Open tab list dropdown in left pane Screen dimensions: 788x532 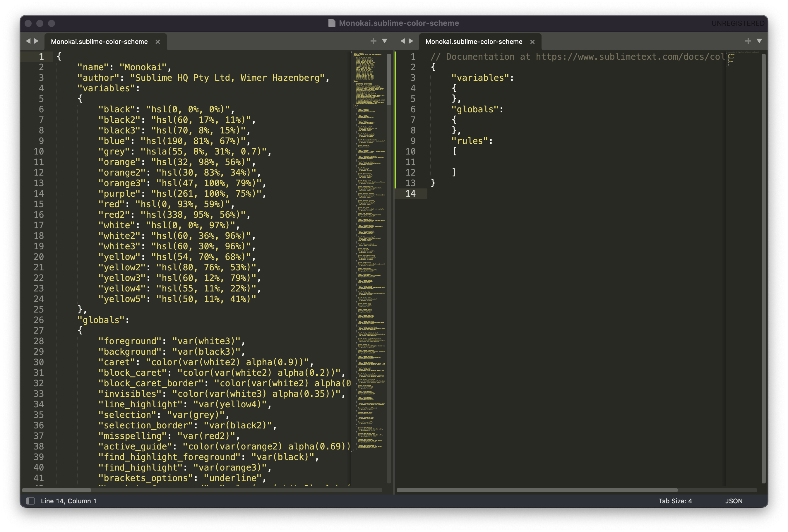tap(385, 41)
